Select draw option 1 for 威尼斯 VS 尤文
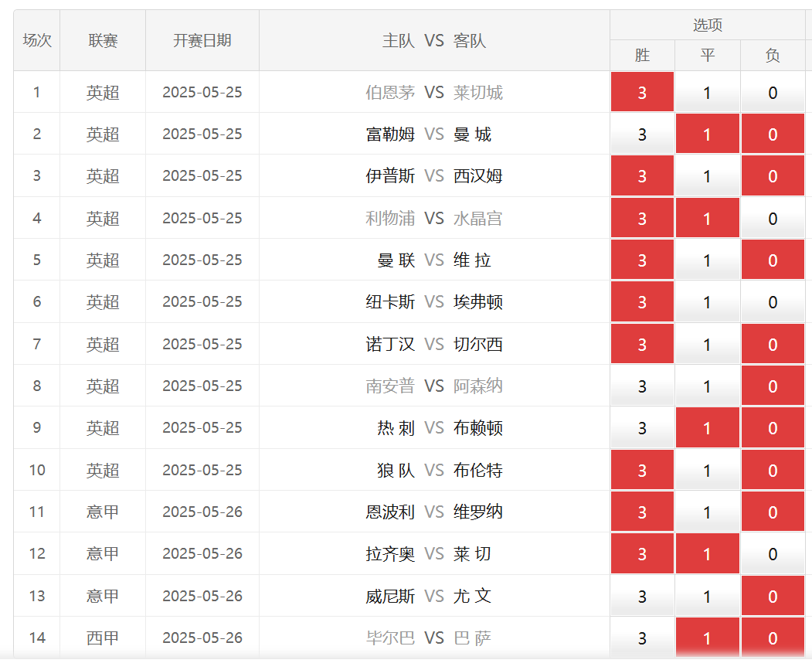Screen dimensions: 812x670 tap(708, 596)
